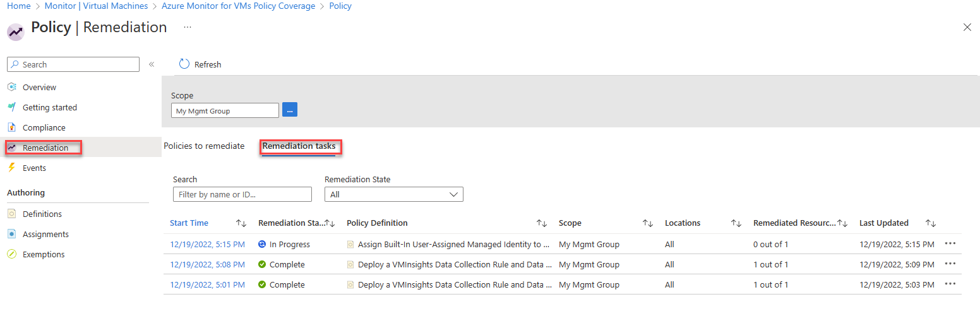
Task: Open the Compliance icon in the sidebar
Action: (x=12, y=127)
